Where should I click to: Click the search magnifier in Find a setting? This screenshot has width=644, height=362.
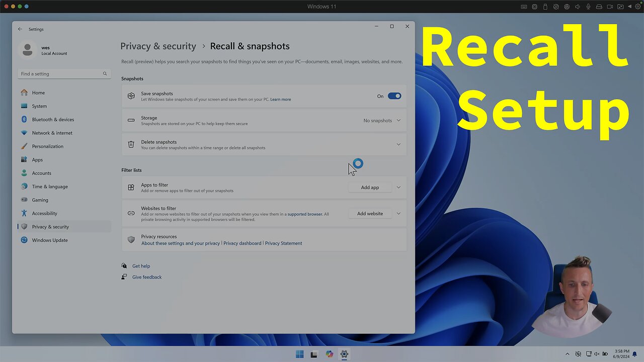(x=105, y=73)
